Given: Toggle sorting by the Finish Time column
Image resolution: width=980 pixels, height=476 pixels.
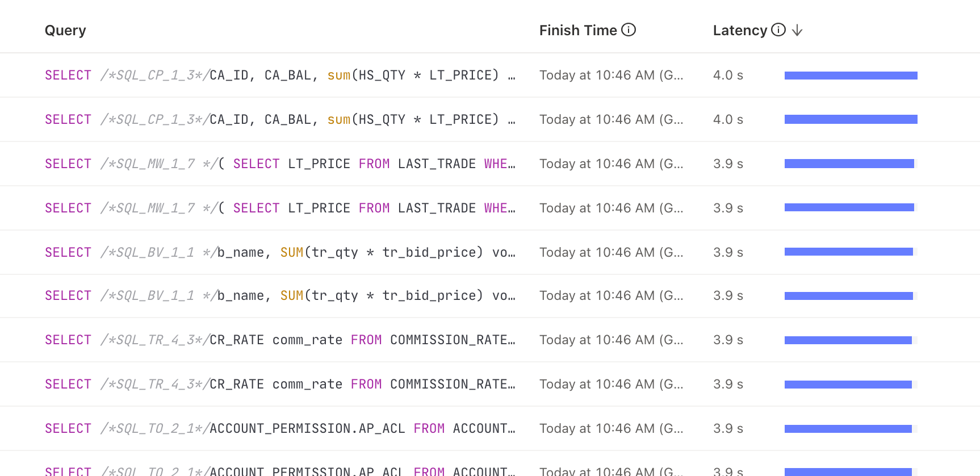Looking at the screenshot, I should pyautogui.click(x=577, y=30).
